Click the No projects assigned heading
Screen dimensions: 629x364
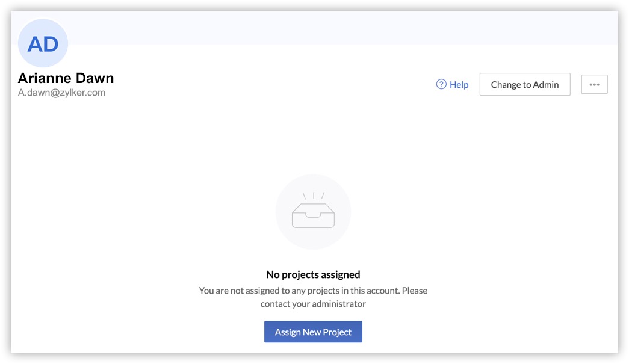click(x=314, y=274)
